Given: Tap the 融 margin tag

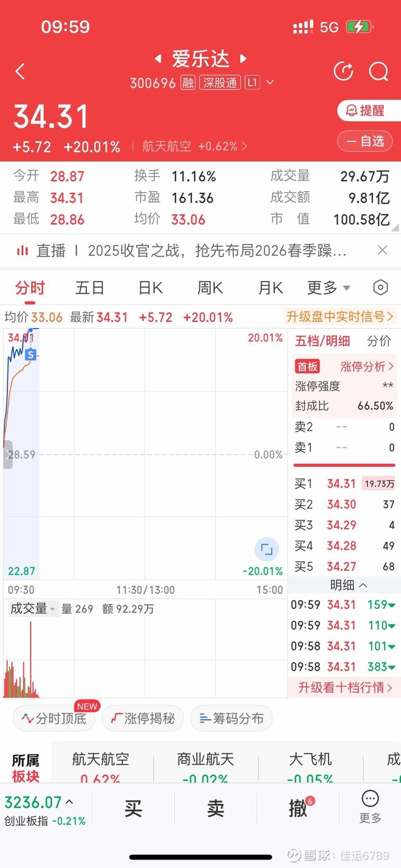Looking at the screenshot, I should (x=188, y=83).
